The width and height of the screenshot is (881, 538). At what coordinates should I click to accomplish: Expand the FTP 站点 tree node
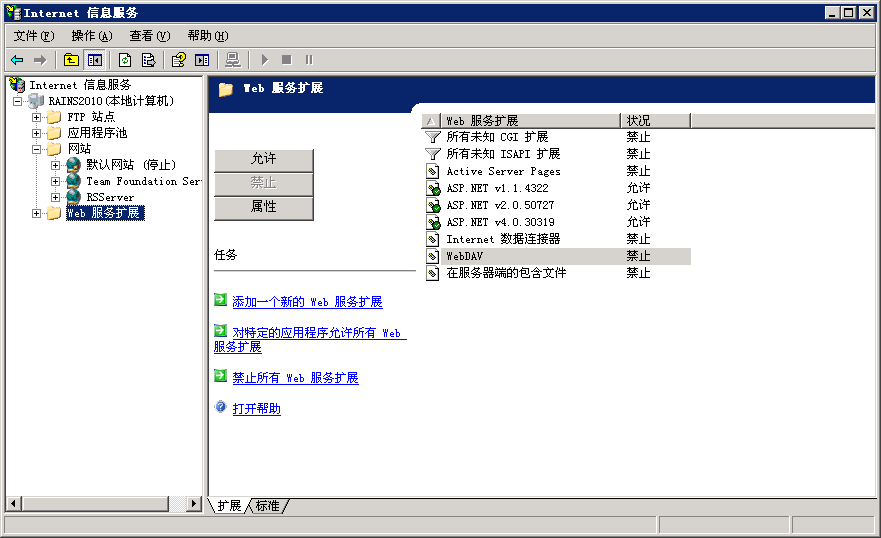37,117
